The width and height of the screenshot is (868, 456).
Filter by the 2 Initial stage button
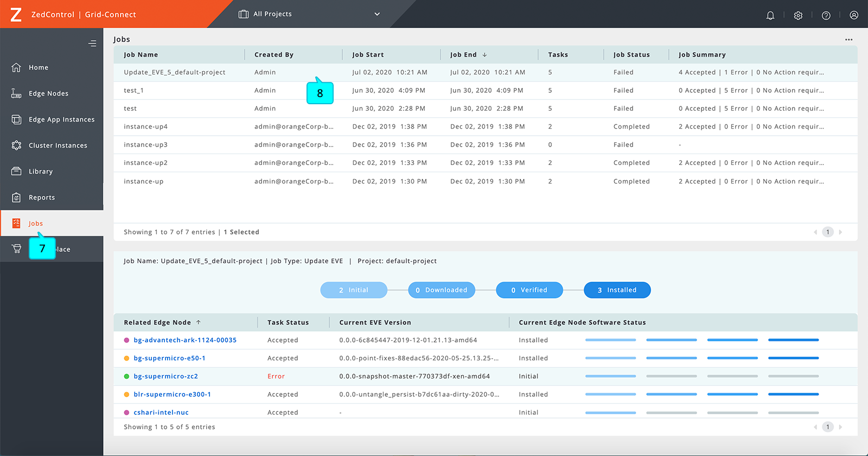354,290
